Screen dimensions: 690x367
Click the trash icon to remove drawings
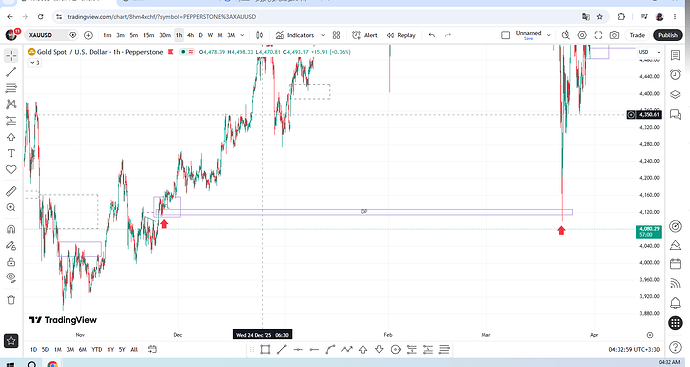(11, 300)
